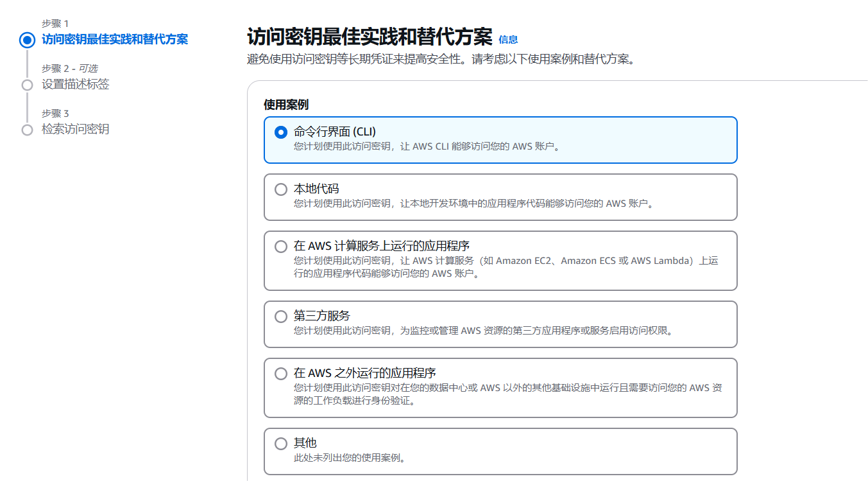Click the 此处未列出您的使用案例 description

click(351, 458)
